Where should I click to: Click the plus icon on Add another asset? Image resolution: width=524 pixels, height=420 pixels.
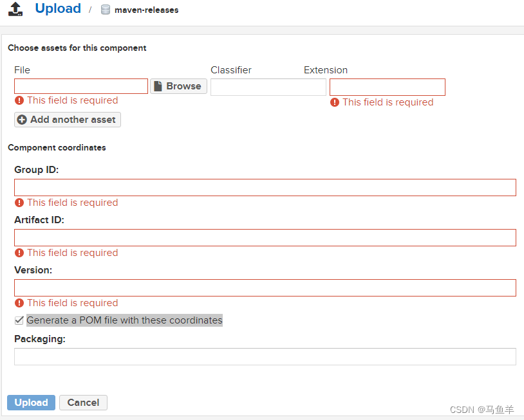(21, 119)
